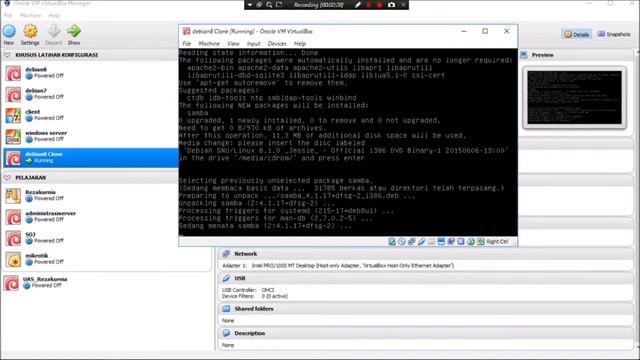Collapse the KHUSUS LATIHAN KONFIGURASI group

point(7,55)
